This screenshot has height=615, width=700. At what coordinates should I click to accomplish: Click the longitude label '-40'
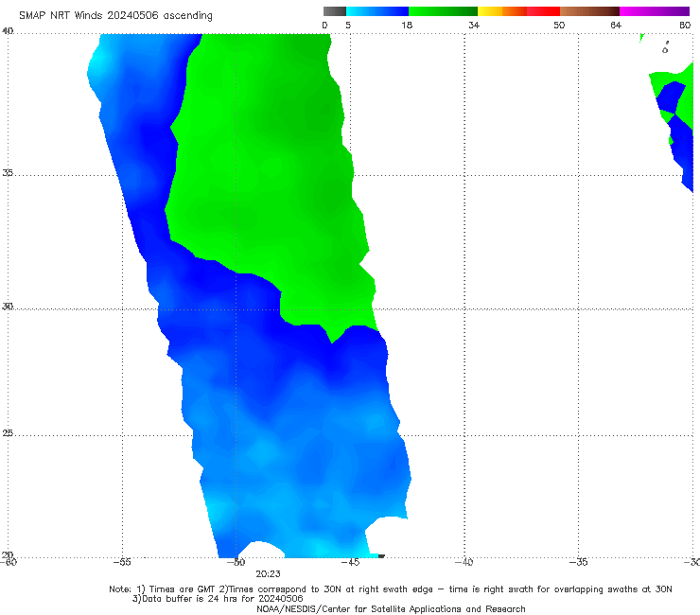464,562
